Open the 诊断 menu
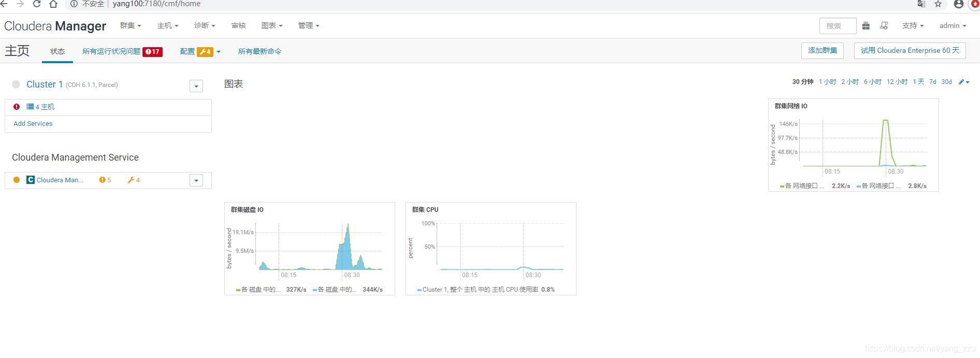The image size is (980, 358). (x=205, y=25)
